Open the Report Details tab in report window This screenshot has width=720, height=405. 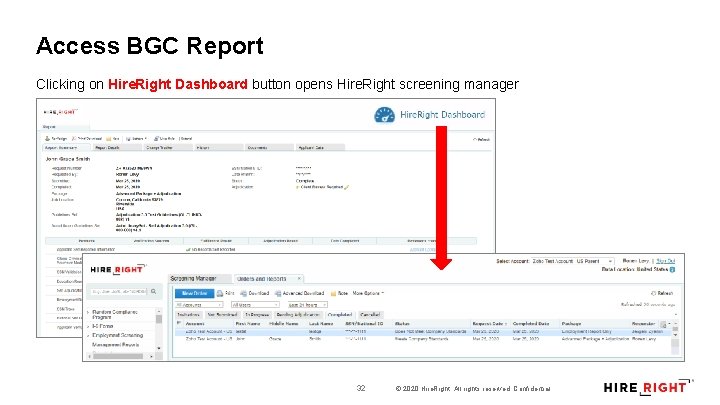point(117,147)
